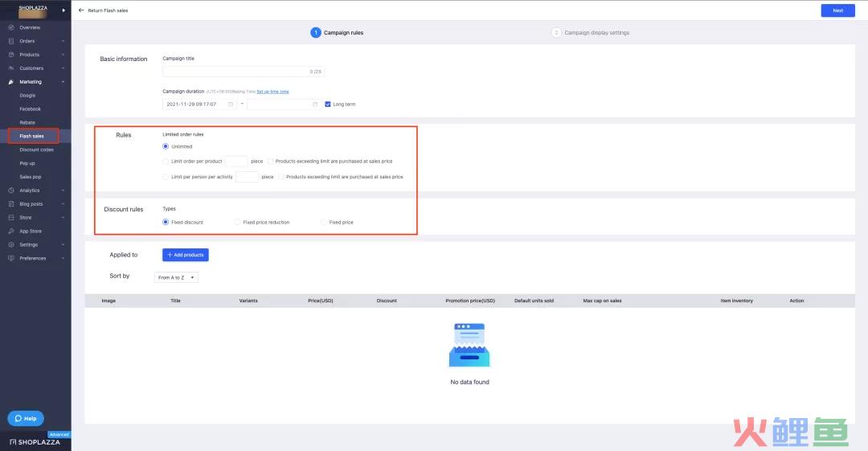The width and height of the screenshot is (868, 451).
Task: Open the Sort by From A to Z dropdown
Action: pyautogui.click(x=176, y=277)
